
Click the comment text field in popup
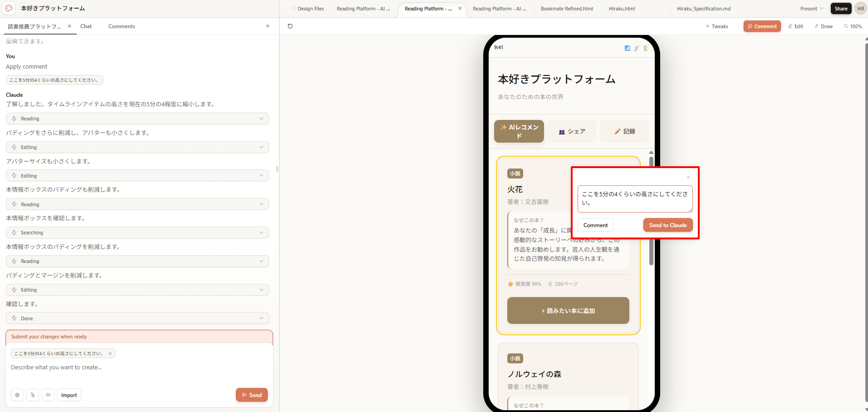[635, 199]
